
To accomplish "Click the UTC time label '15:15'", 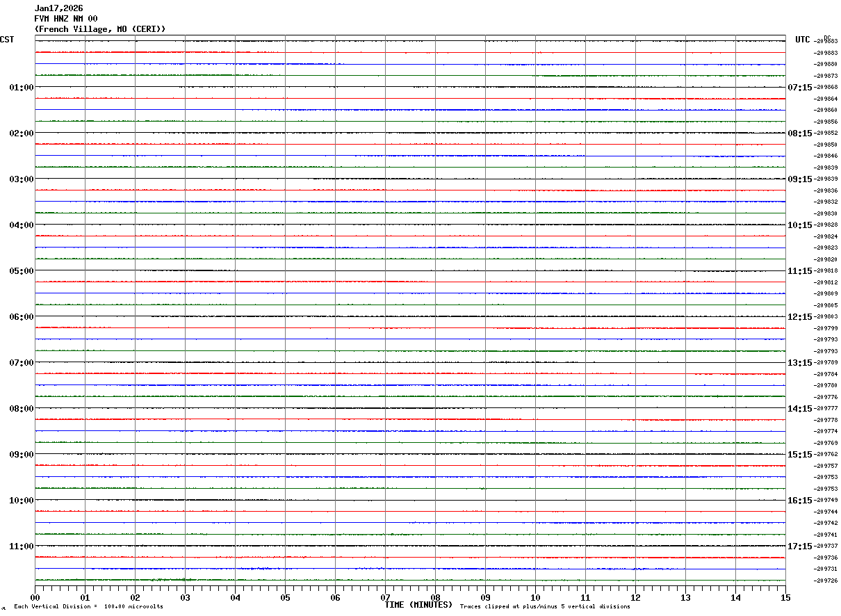I will click(x=800, y=454).
